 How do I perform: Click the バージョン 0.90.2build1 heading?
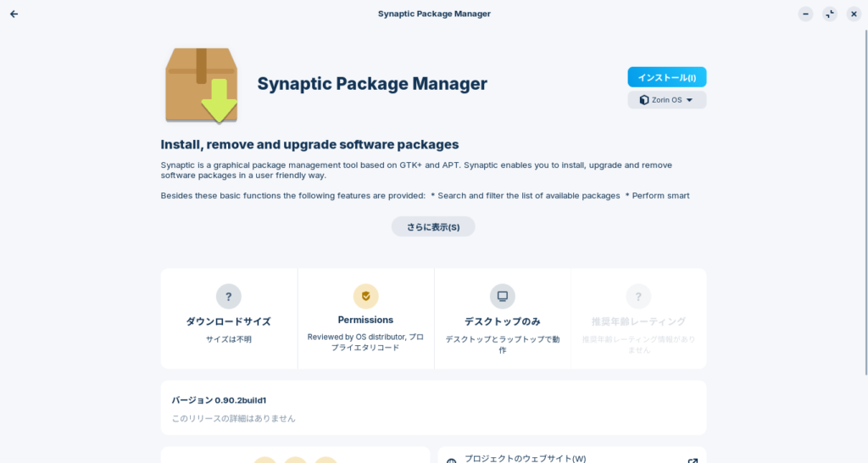tap(219, 400)
